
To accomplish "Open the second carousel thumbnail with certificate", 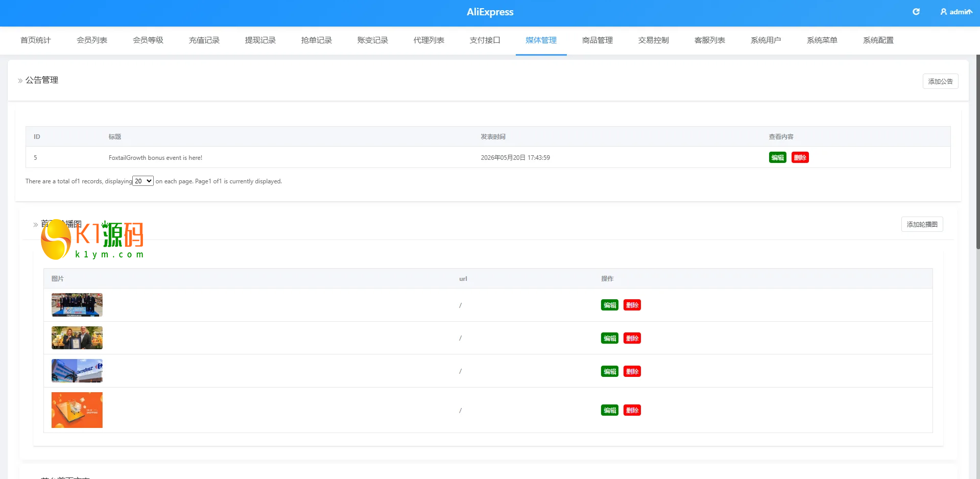I will coord(77,338).
